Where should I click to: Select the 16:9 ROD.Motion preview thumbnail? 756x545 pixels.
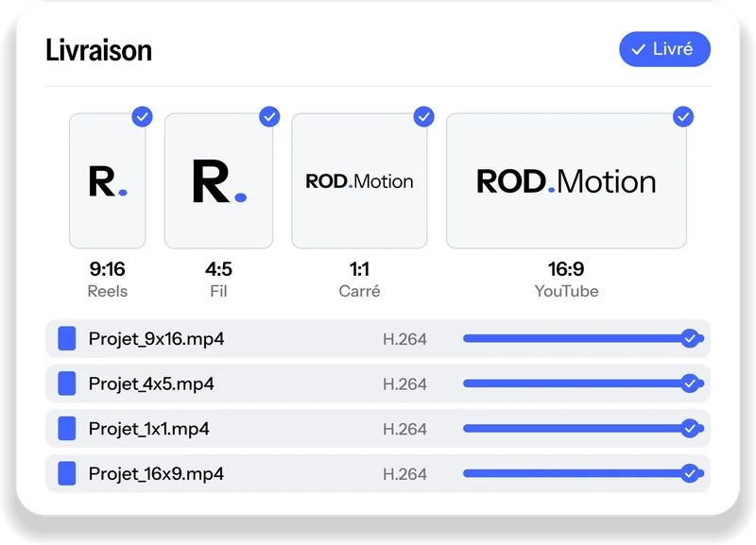[x=566, y=180]
